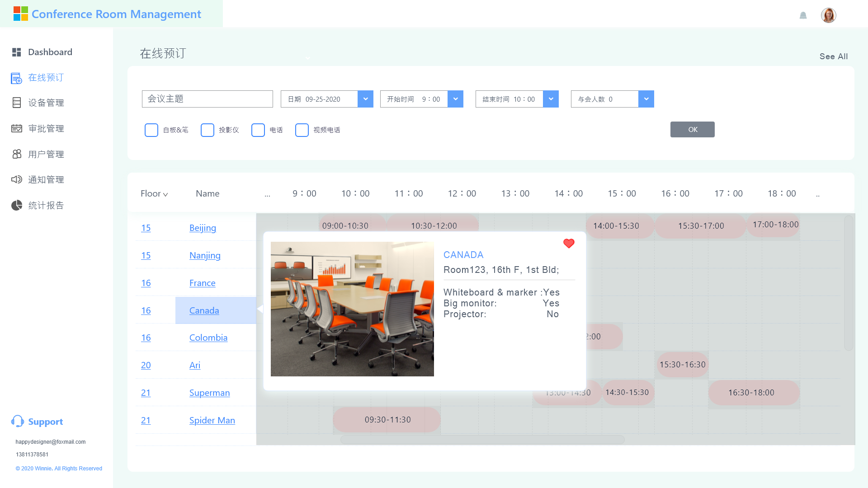This screenshot has height=488, width=868.
Task: Open the 与会人数 dropdown
Action: [x=646, y=99]
